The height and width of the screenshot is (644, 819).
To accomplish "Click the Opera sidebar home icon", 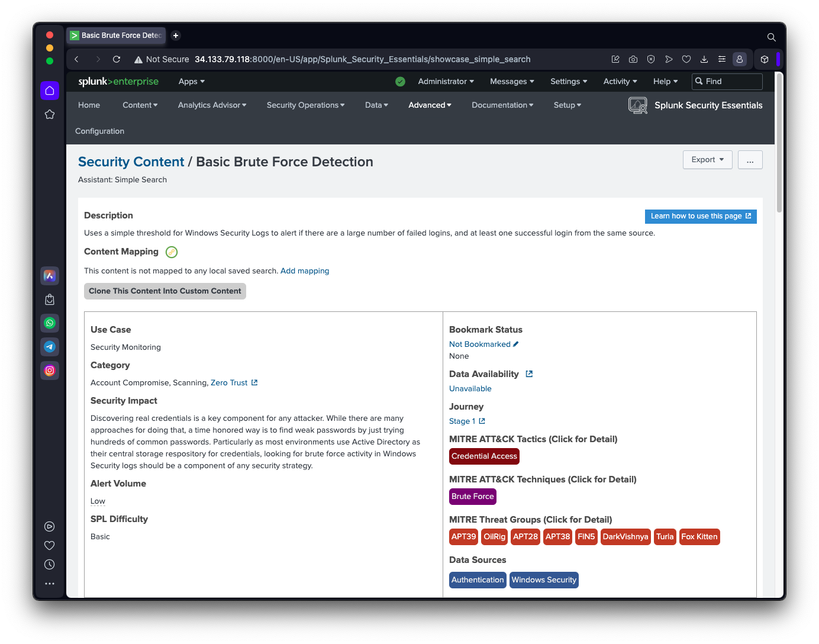I will coord(50,91).
